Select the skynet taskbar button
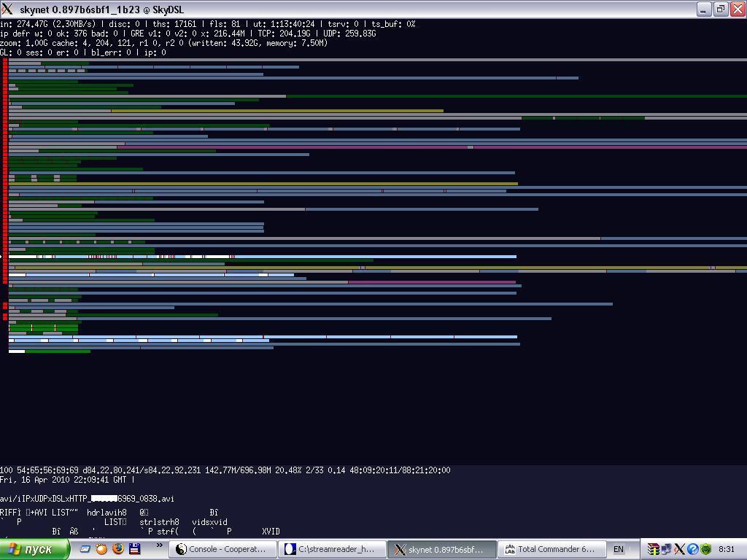 click(x=442, y=549)
